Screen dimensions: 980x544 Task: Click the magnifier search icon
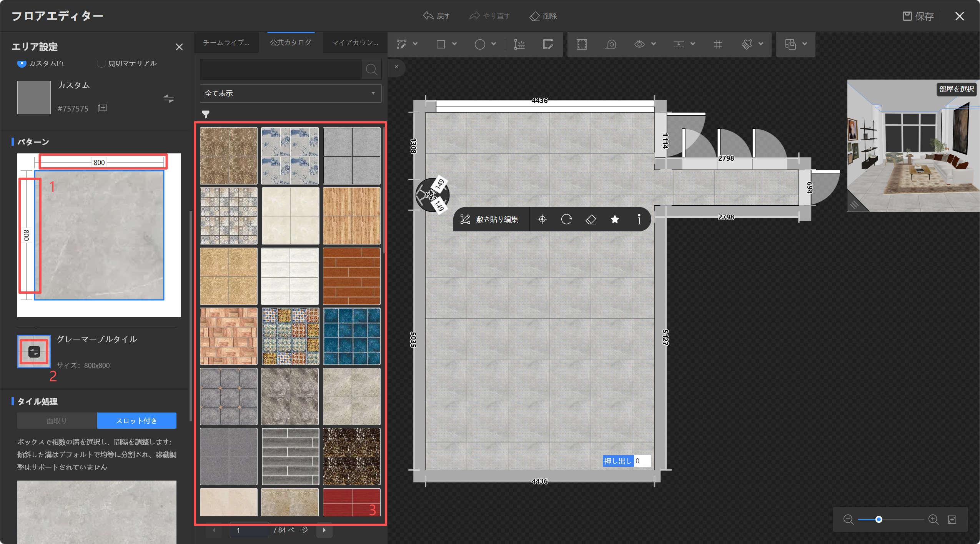(371, 69)
